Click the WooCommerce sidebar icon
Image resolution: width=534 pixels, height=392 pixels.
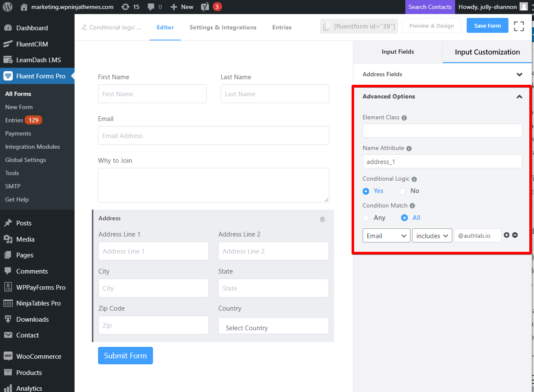(8, 356)
